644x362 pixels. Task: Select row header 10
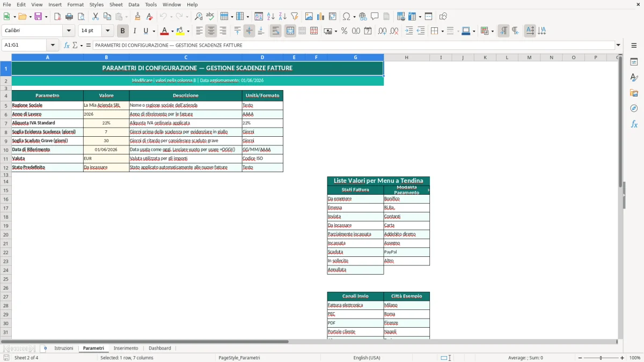[6, 150]
